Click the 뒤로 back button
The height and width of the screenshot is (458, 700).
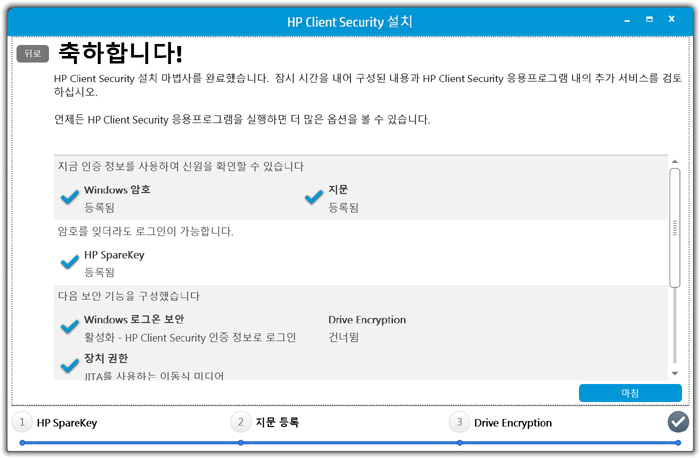click(x=33, y=55)
